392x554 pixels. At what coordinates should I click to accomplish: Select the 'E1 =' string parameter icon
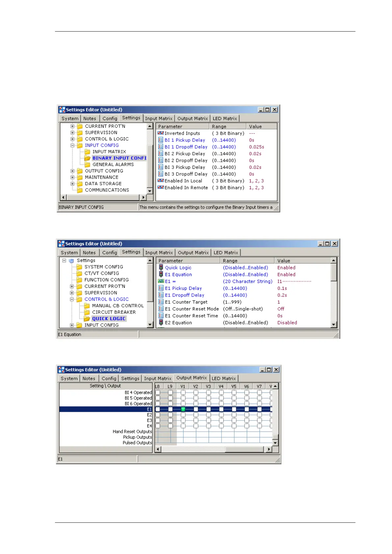[x=161, y=281]
